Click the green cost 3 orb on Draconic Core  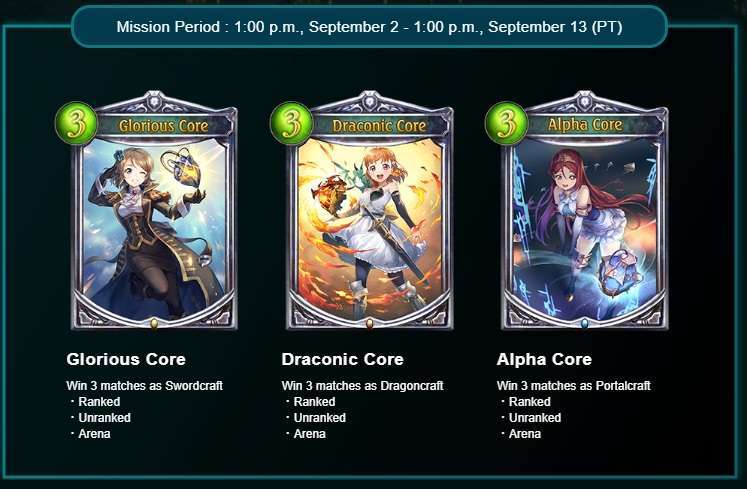pos(292,123)
